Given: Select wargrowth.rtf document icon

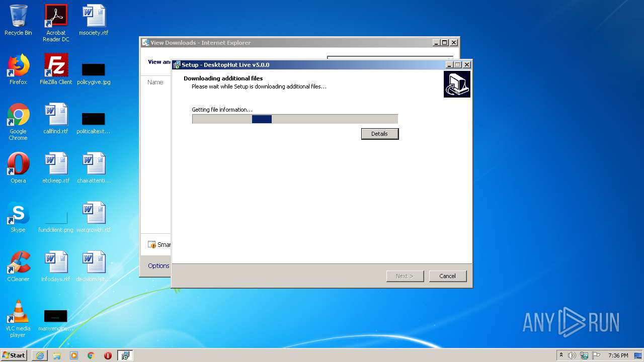Looking at the screenshot, I should [x=94, y=217].
